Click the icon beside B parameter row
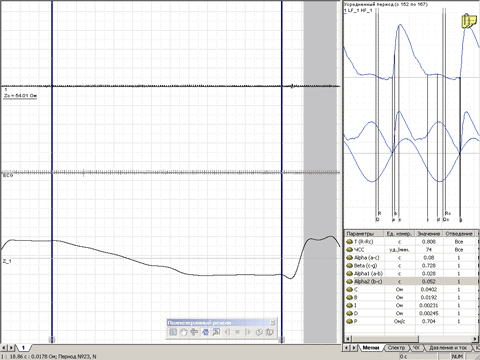 point(350,297)
